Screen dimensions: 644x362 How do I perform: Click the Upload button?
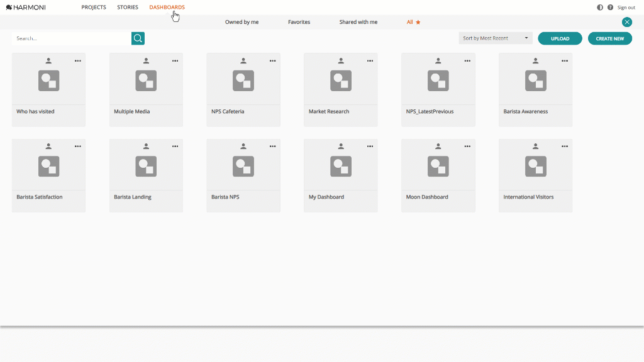point(560,38)
